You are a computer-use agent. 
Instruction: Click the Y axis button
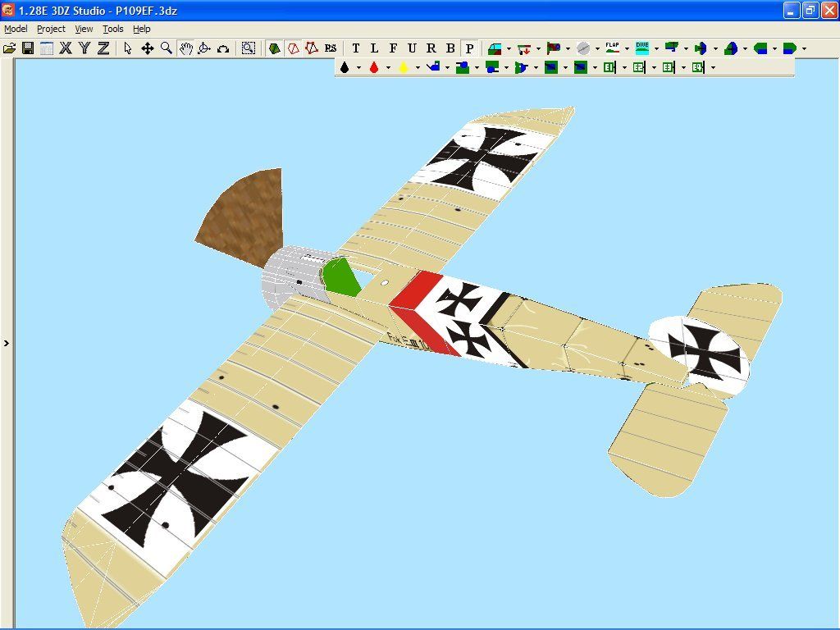(x=84, y=48)
